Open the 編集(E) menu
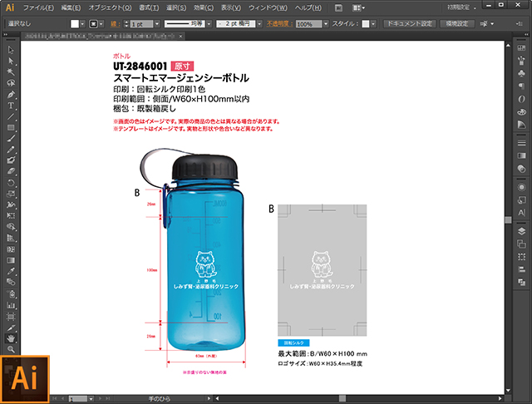Image resolution: width=532 pixels, height=404 pixels. pos(71,7)
